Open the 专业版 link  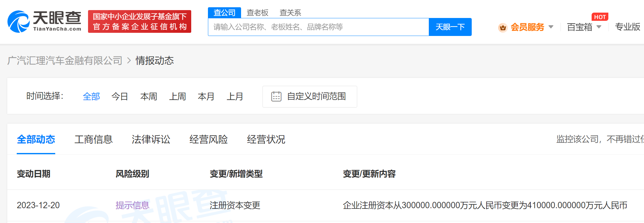[627, 27]
